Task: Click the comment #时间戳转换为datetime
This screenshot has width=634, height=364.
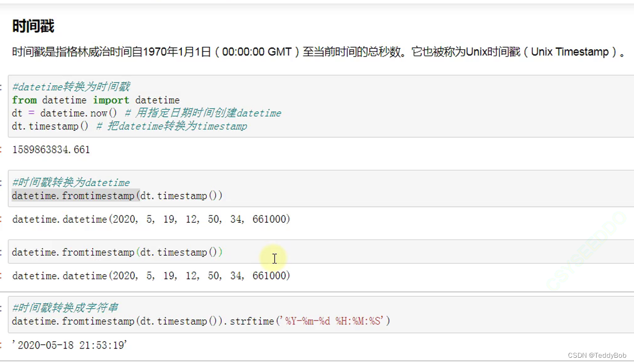Action: click(71, 182)
